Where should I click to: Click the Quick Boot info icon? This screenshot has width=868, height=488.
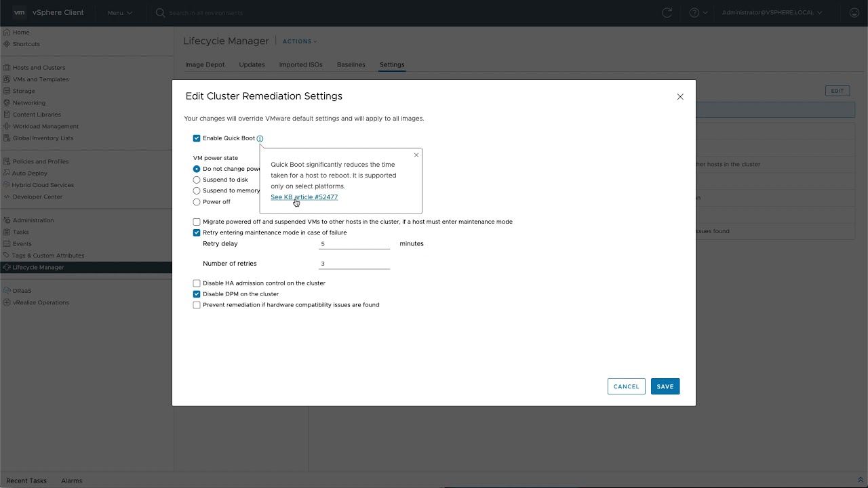260,138
